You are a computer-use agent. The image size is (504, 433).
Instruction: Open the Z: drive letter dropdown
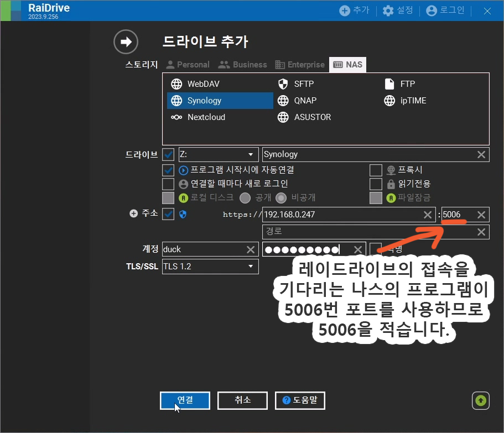[x=219, y=154]
